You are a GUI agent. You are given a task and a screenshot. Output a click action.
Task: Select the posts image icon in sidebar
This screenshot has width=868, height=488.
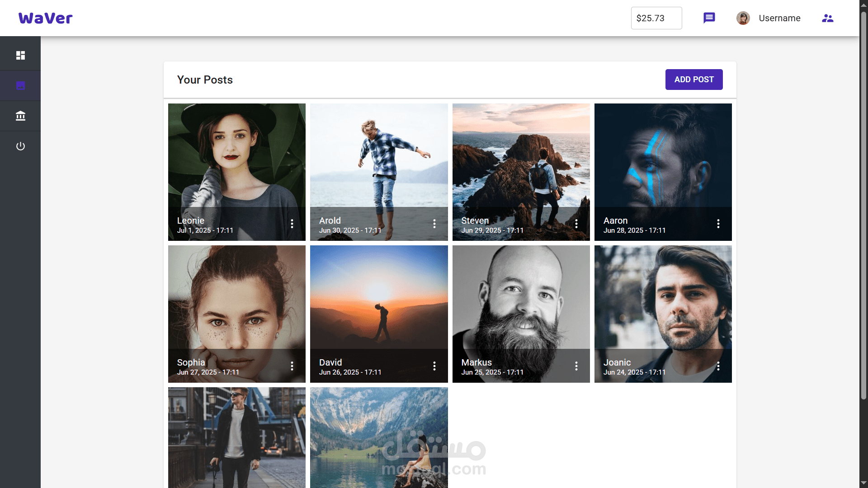point(20,85)
